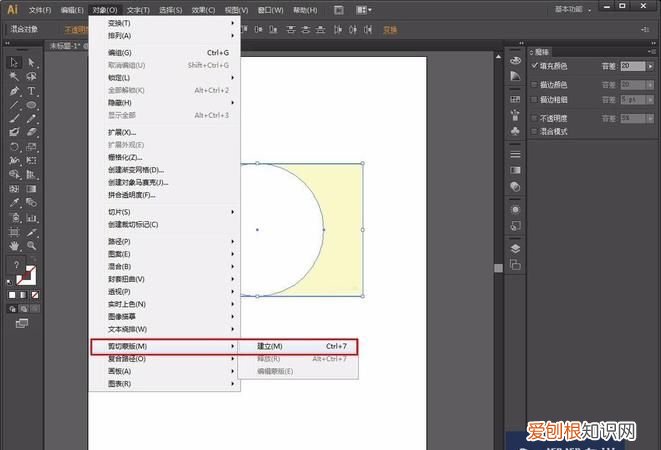The image size is (661, 450).
Task: Click 创建渐变网格(D)... menu entry
Action: 164,170
